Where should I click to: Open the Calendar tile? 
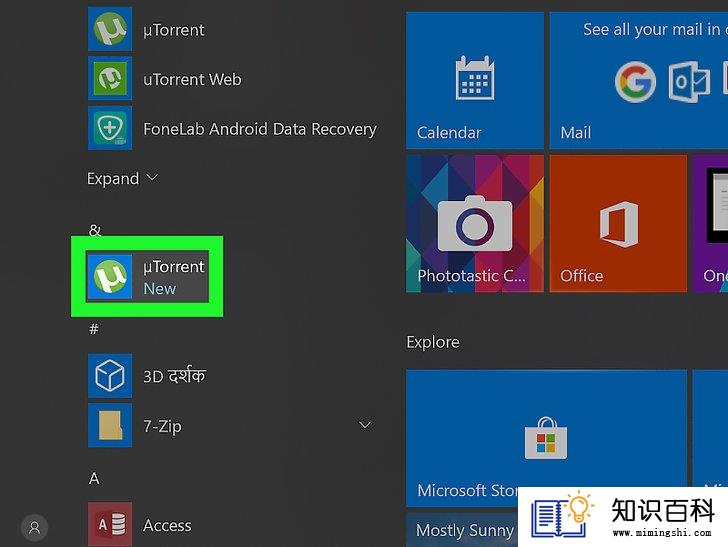[x=475, y=80]
